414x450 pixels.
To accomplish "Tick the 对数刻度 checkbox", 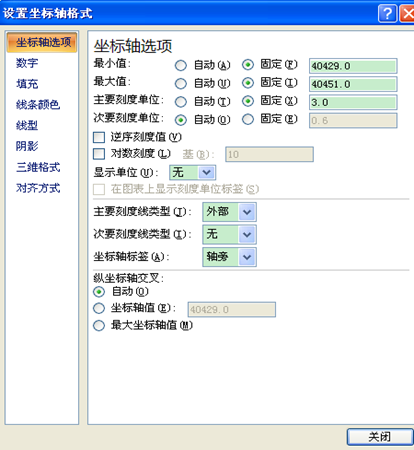I will tap(99, 154).
